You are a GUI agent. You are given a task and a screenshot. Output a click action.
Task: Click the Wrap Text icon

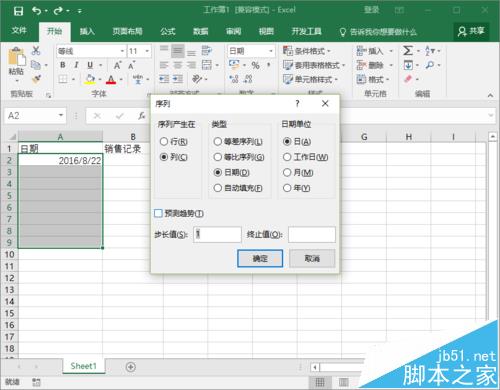pyautogui.click(x=206, y=50)
